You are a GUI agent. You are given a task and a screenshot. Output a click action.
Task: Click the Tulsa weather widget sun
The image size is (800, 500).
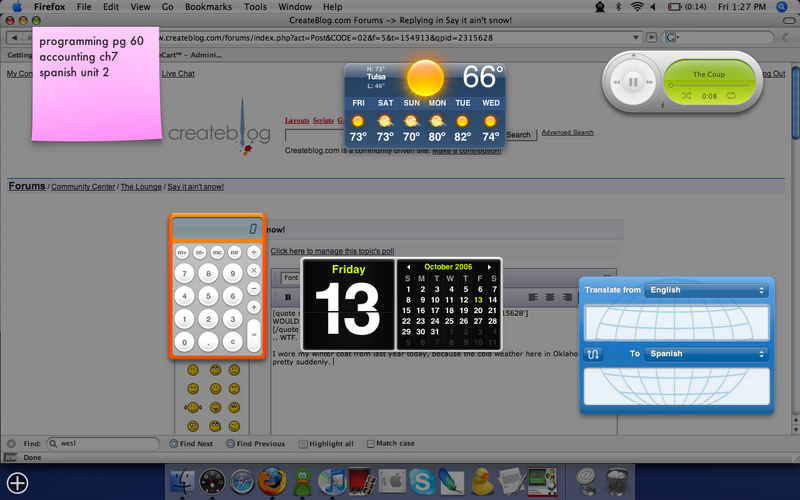[x=425, y=78]
